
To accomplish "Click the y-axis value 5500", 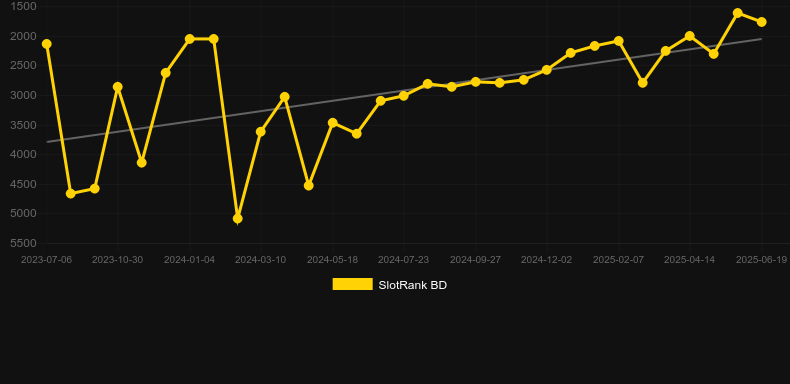I will [24, 243].
